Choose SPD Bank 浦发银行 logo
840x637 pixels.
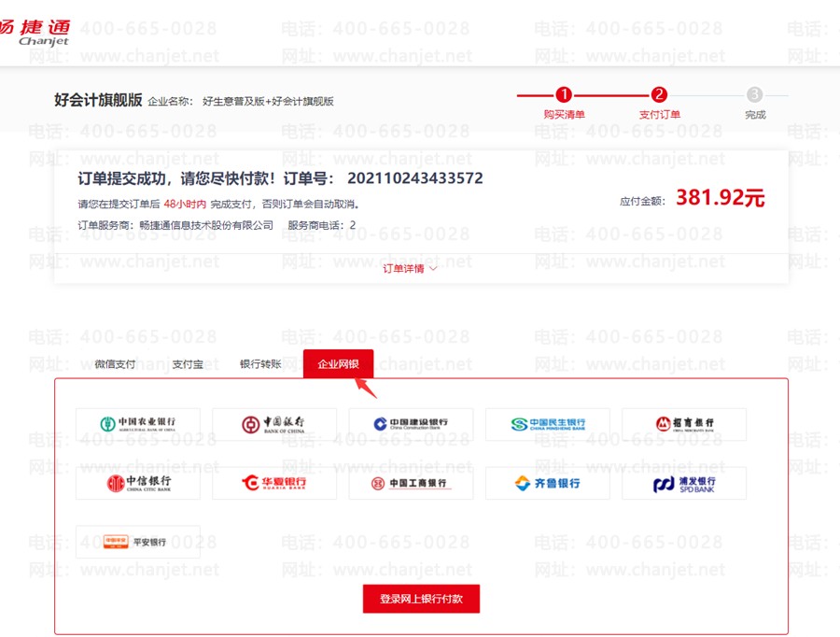[x=684, y=483]
